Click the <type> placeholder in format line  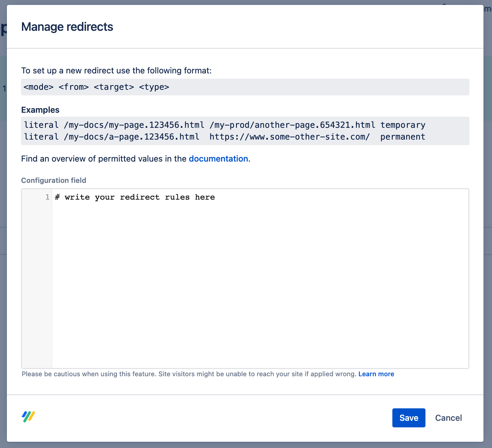point(154,87)
